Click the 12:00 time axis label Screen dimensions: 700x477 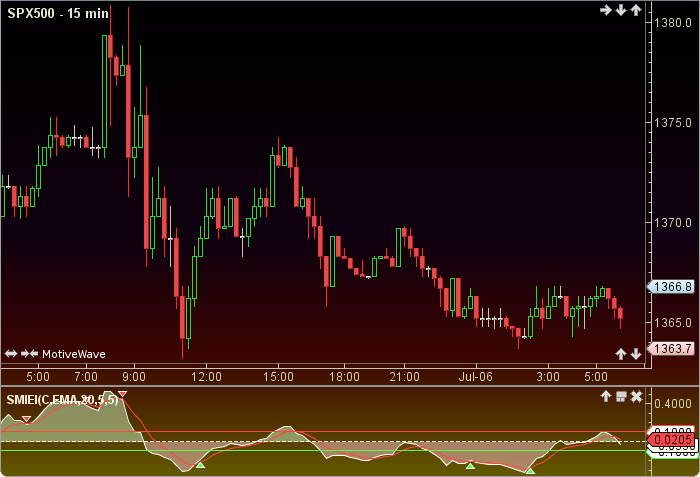click(206, 377)
